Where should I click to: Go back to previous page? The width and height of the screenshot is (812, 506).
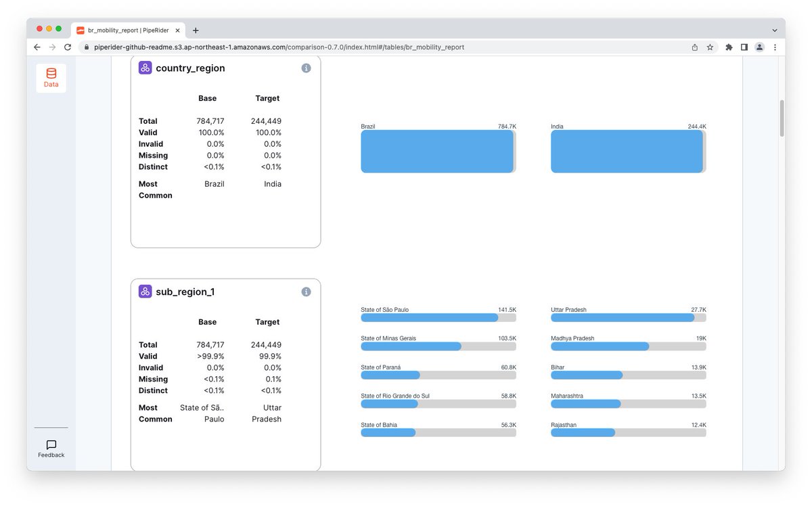point(37,47)
